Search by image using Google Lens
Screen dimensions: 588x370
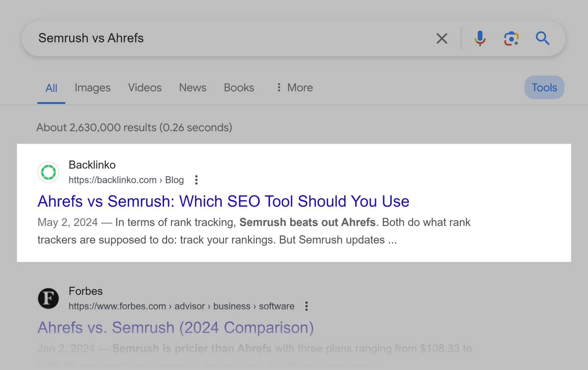511,38
